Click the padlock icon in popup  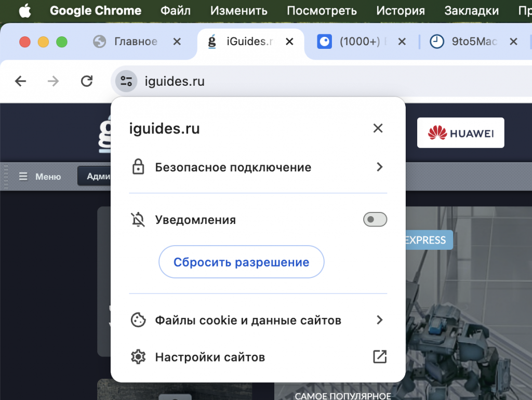pos(138,167)
